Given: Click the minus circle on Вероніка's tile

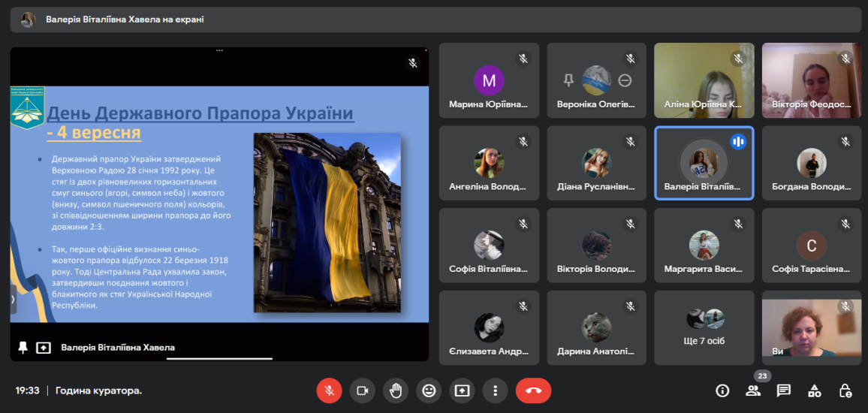Looking at the screenshot, I should tap(625, 80).
